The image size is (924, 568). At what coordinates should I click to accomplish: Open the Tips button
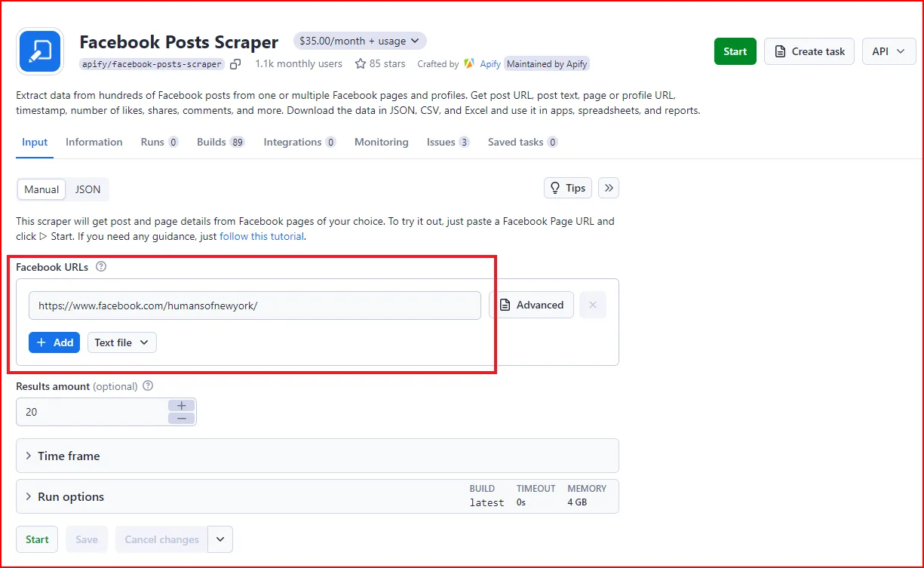coord(568,188)
